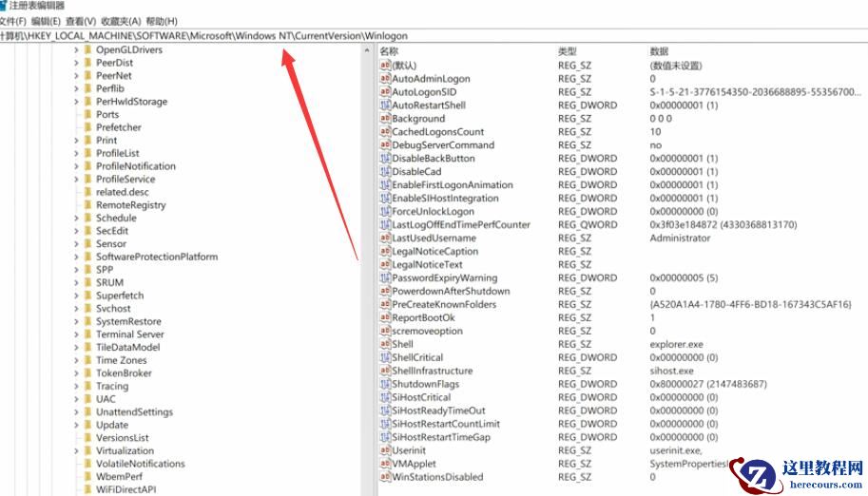
Task: Click the AutoRestartShell DWORD value icon
Action: click(385, 105)
